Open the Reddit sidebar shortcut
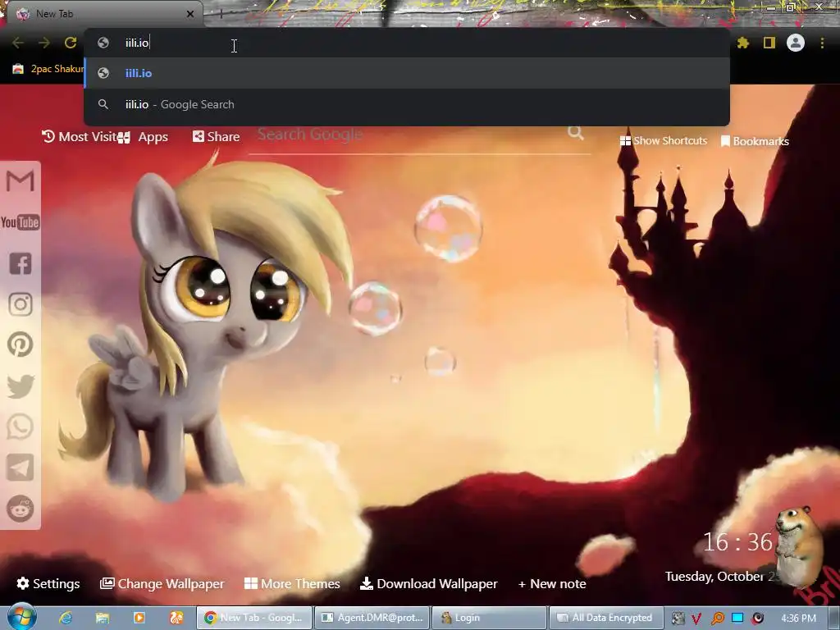This screenshot has height=630, width=840. coord(21,509)
